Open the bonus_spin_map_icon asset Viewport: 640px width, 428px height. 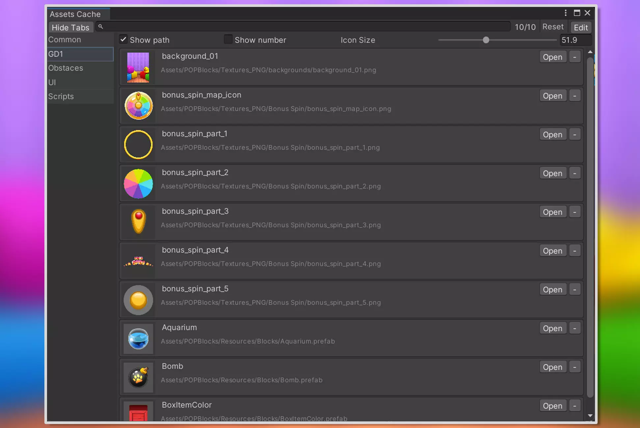552,95
